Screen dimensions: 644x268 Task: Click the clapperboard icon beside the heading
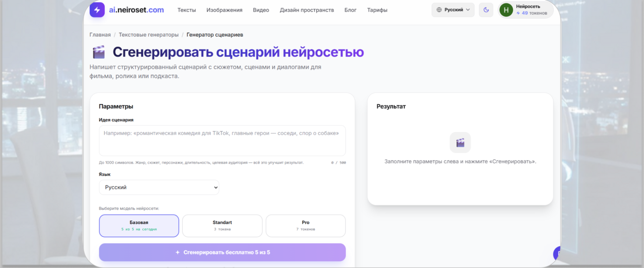[x=99, y=52]
